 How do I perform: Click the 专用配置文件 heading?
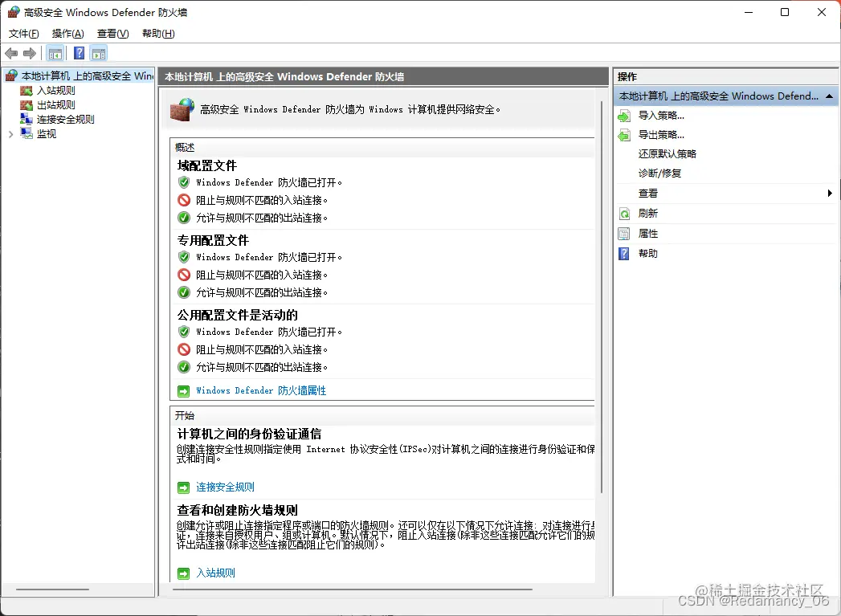tap(213, 241)
